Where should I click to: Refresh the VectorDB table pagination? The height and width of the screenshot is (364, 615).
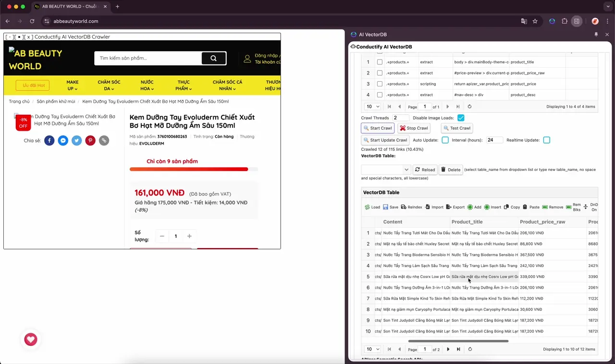coord(470,349)
